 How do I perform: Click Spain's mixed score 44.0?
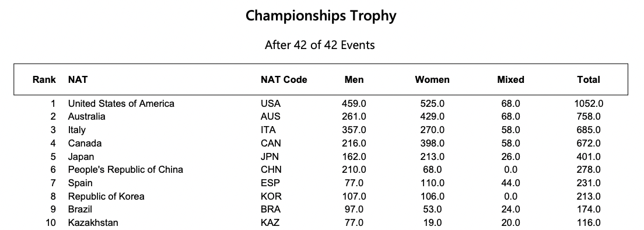(510, 183)
